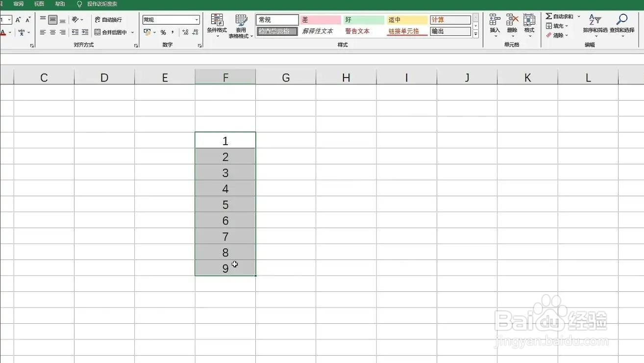644x363 pixels.
Task: Expand the cell styles gallery arrow
Action: 475,34
